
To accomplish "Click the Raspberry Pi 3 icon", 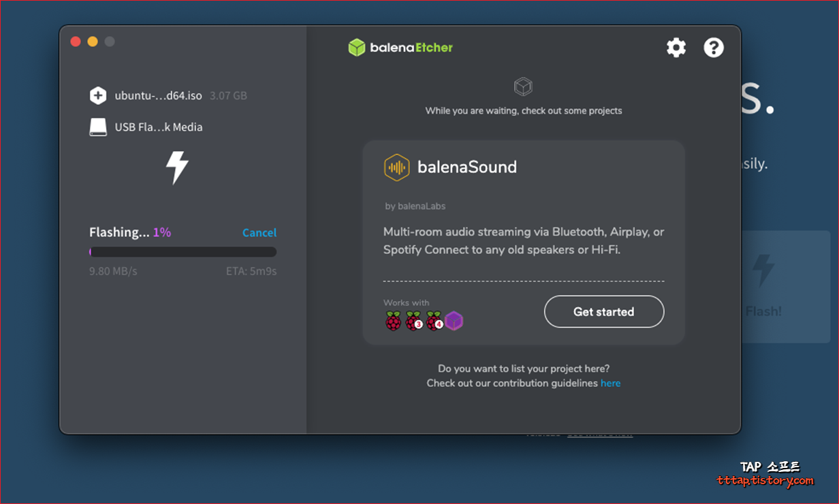I will coord(413,321).
